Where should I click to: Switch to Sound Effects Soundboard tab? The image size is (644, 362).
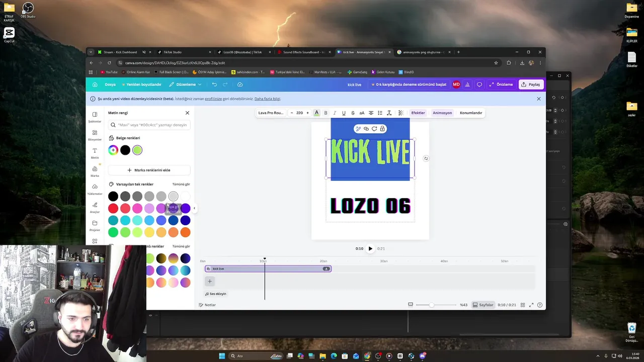[304, 52]
